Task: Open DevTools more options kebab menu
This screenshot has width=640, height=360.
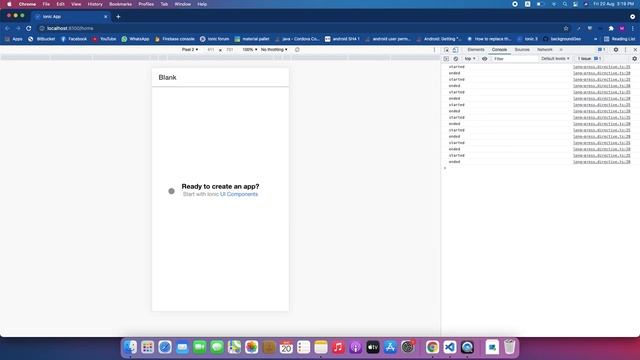Action: click(625, 50)
